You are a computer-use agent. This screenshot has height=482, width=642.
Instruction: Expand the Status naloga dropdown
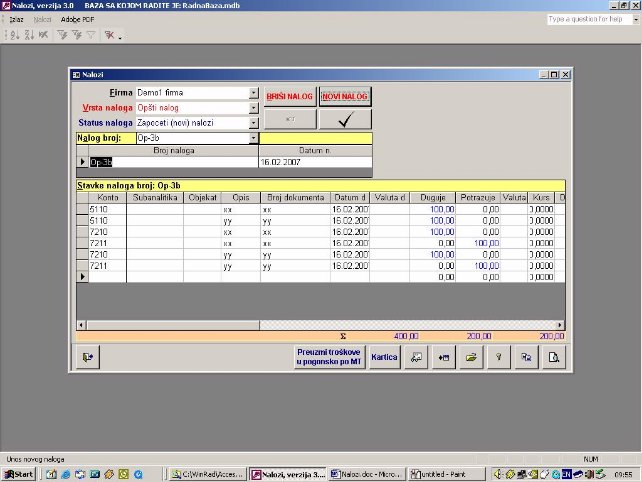point(254,123)
